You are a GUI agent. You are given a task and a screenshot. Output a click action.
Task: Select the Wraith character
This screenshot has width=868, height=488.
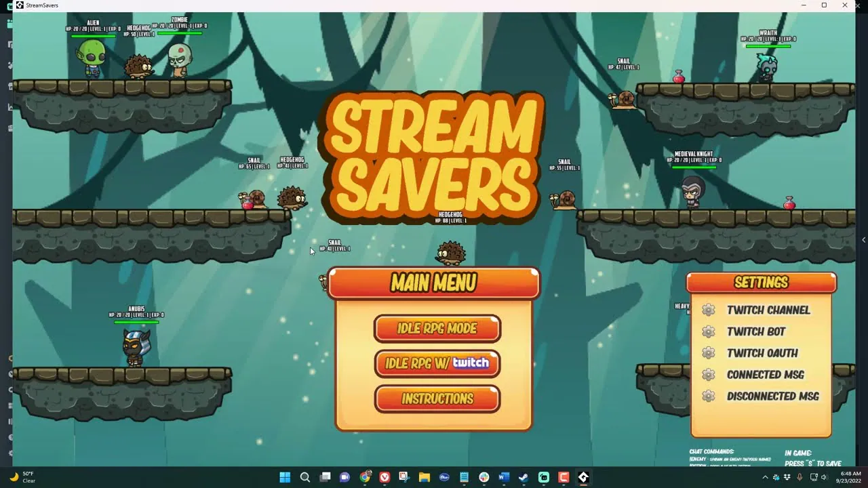(x=767, y=67)
